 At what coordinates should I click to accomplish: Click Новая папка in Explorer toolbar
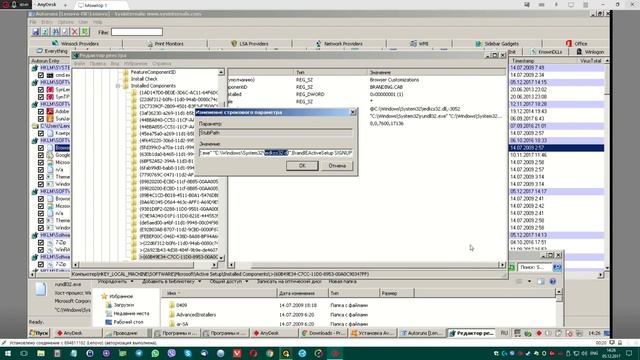coord(342,282)
